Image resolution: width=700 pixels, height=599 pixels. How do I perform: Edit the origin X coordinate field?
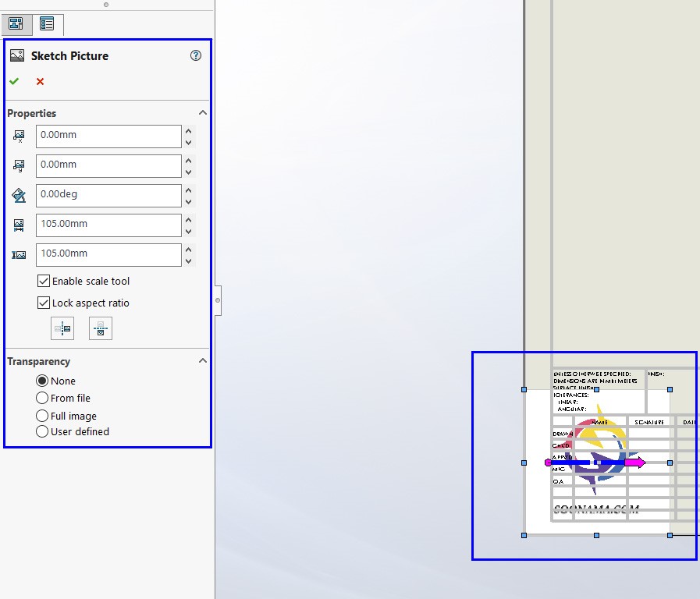click(108, 136)
